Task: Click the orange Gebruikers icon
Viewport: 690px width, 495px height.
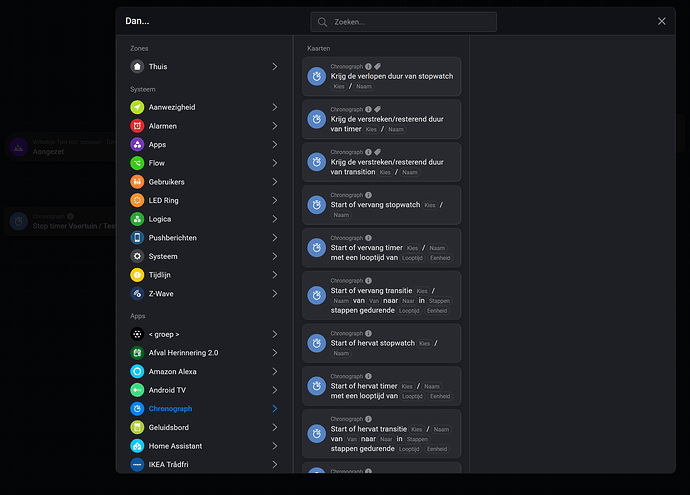Action: 137,182
